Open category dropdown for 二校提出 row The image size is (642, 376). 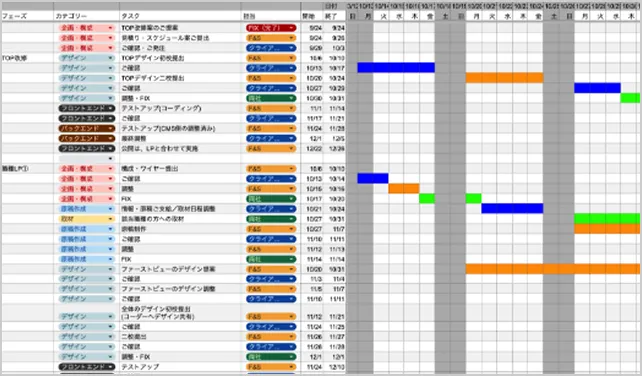click(86, 337)
